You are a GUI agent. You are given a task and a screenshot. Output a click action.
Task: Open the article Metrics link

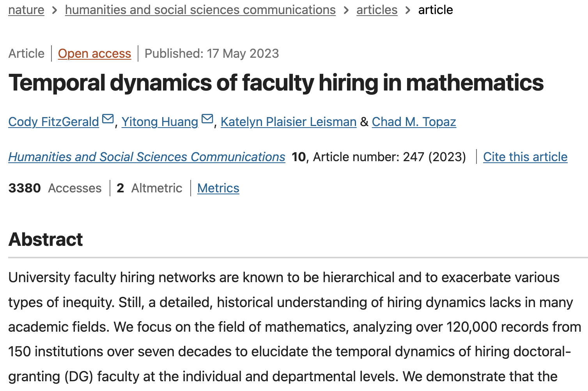(218, 188)
